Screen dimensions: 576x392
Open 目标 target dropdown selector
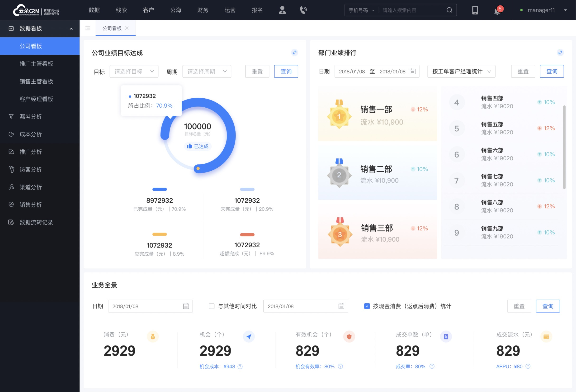134,72
